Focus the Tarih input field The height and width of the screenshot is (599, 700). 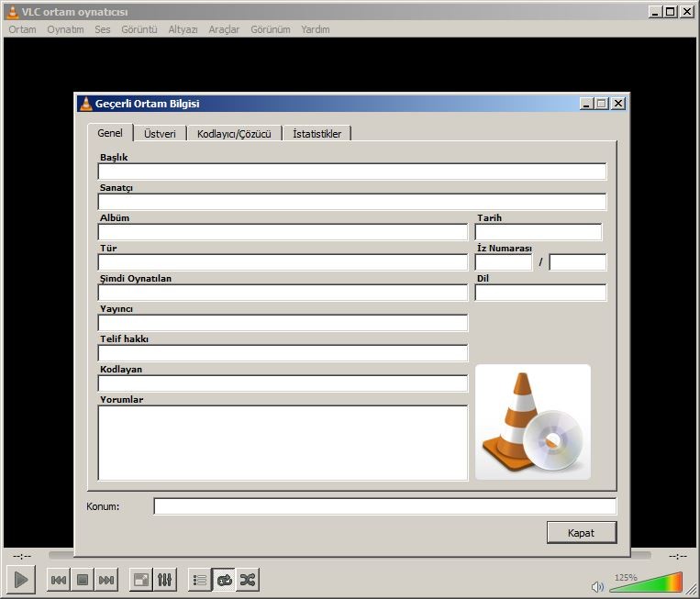[x=539, y=232]
